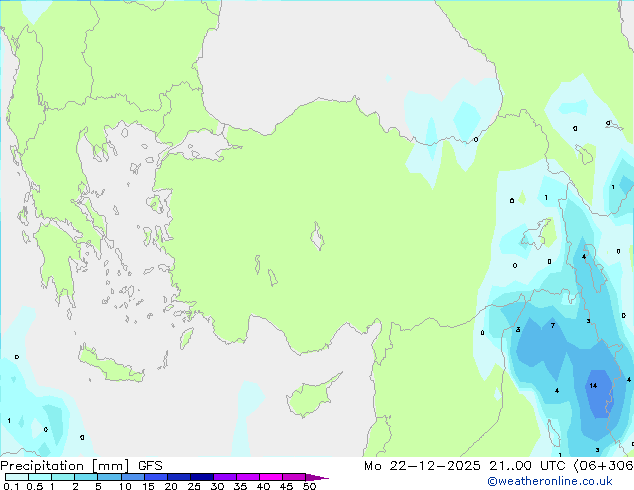Select the 5–10 mm legend color swatch
The height and width of the screenshot is (490, 634).
click(x=109, y=477)
